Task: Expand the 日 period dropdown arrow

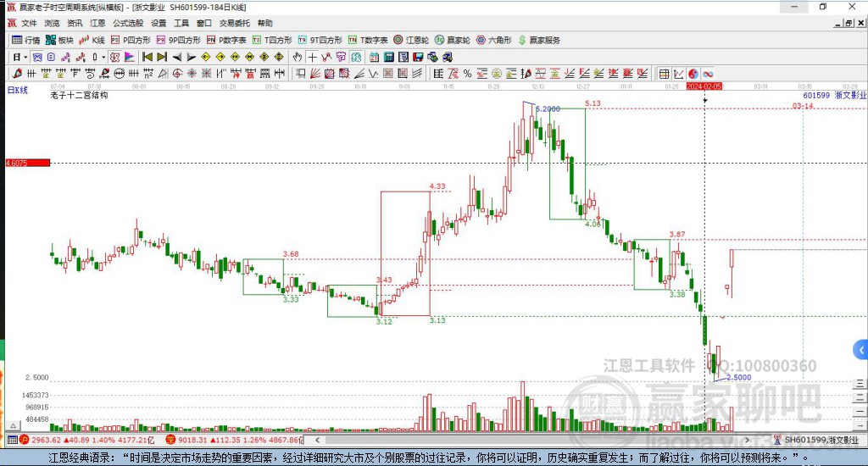Action: click(x=25, y=57)
